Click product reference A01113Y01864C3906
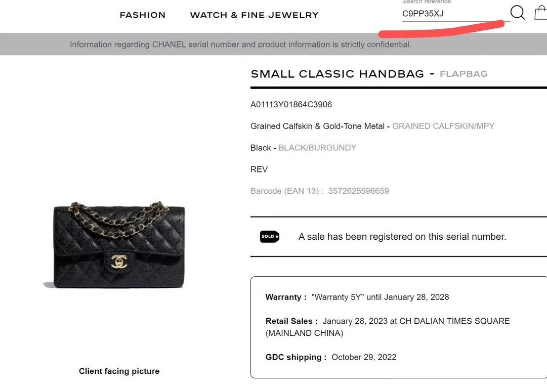 [291, 105]
